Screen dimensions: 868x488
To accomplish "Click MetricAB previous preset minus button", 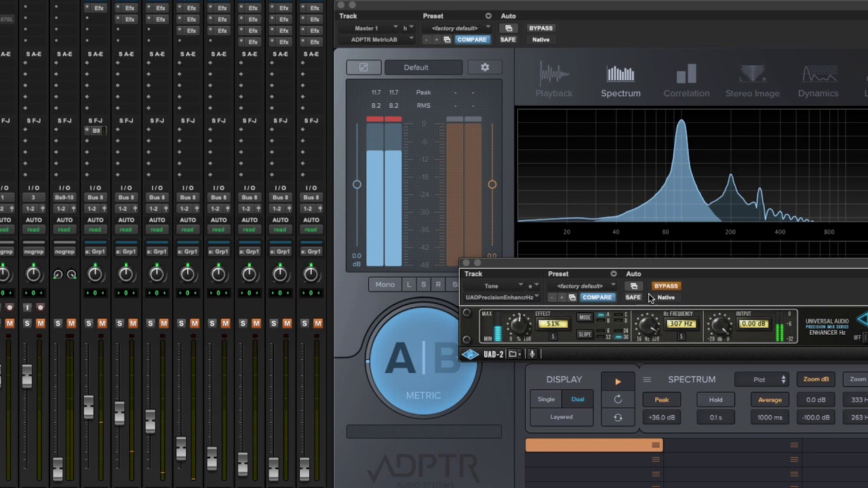I will tap(427, 40).
